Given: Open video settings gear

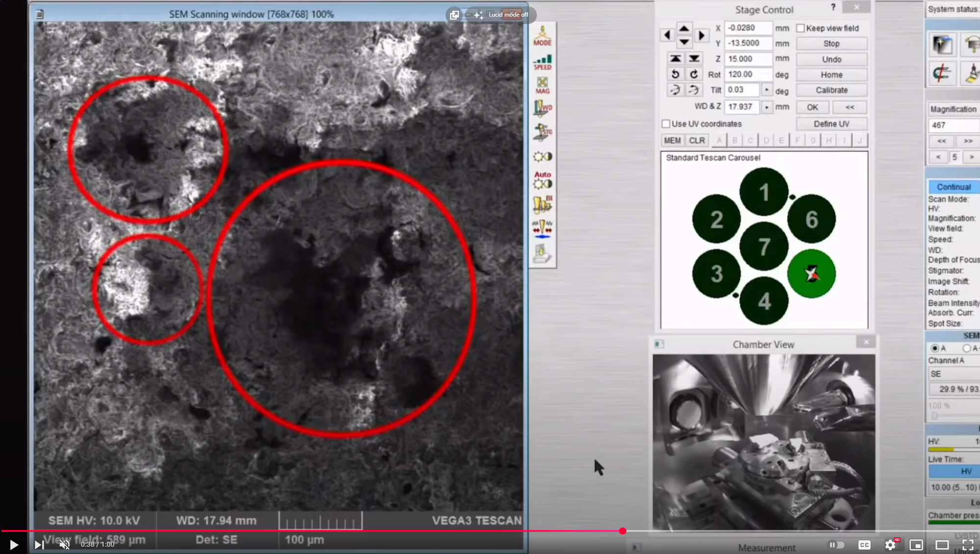Looking at the screenshot, I should (x=890, y=545).
